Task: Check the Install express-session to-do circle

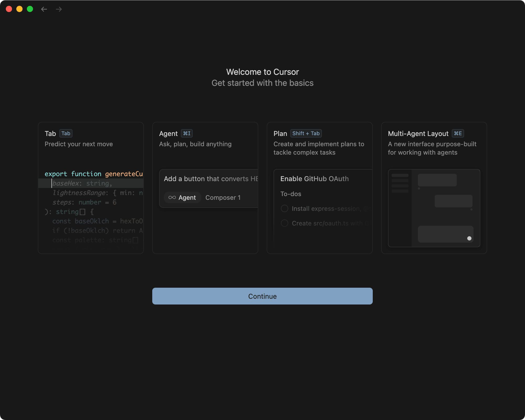Action: [x=285, y=208]
